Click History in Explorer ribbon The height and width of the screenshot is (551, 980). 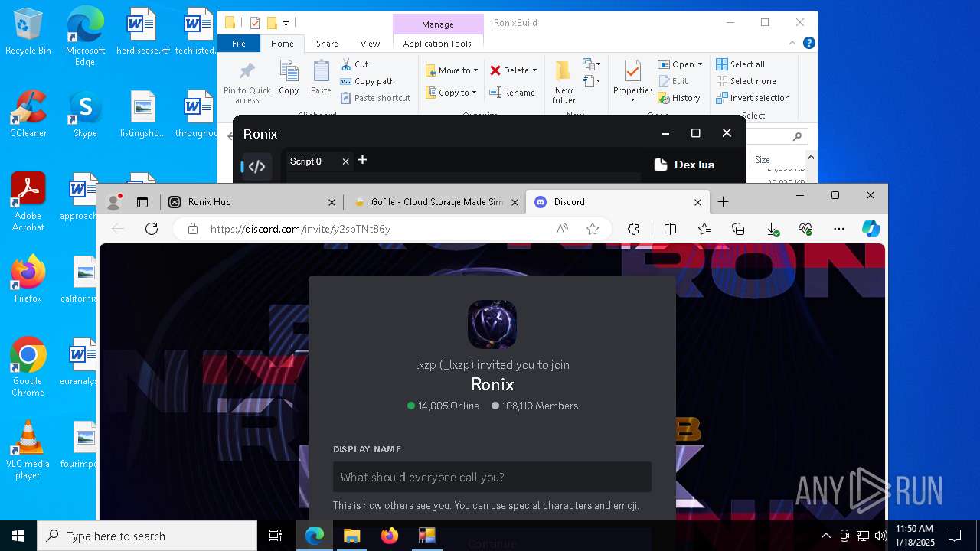[679, 98]
